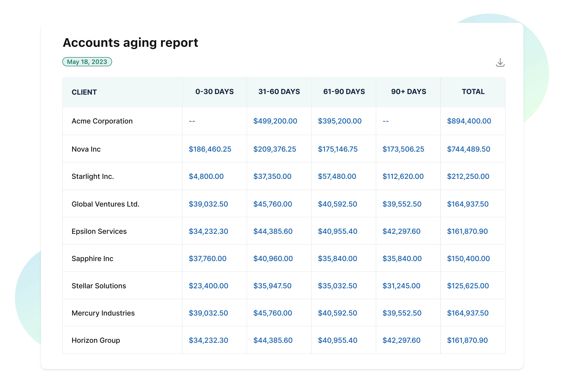
Task: Open Nova Inc's $209,376.25 amount
Action: click(x=275, y=149)
